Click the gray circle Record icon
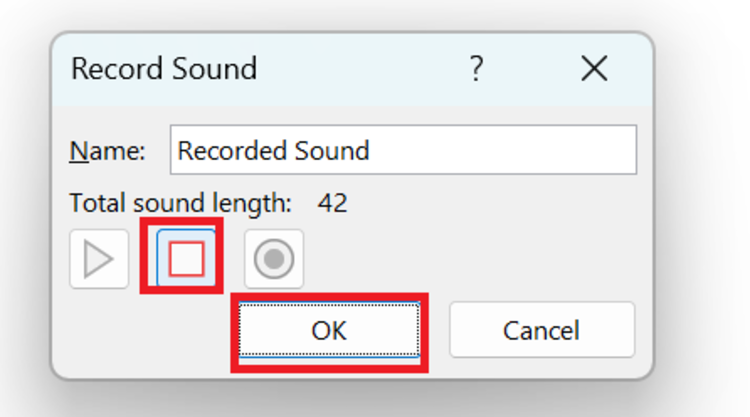Viewport: 750px width, 417px height. (274, 259)
